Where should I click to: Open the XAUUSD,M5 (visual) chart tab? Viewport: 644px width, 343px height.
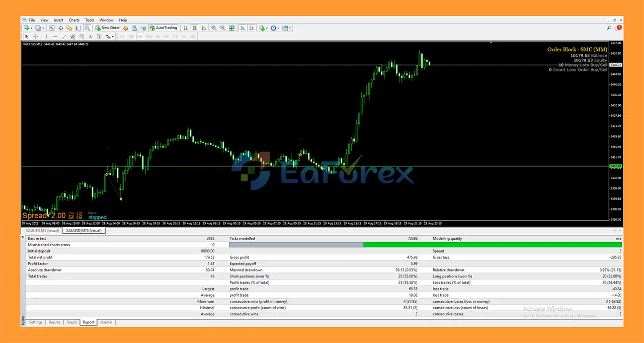click(42, 231)
